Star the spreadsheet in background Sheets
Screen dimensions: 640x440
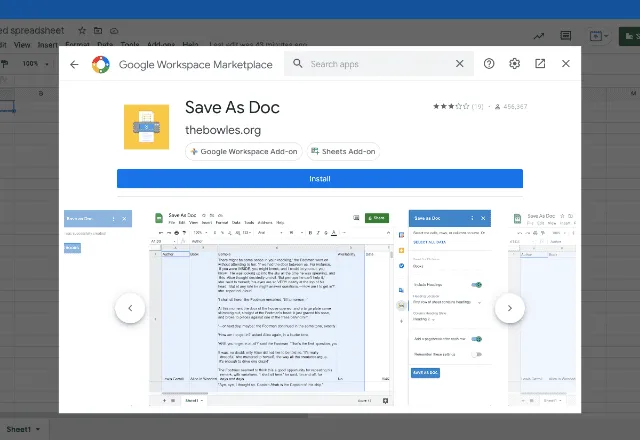82,31
